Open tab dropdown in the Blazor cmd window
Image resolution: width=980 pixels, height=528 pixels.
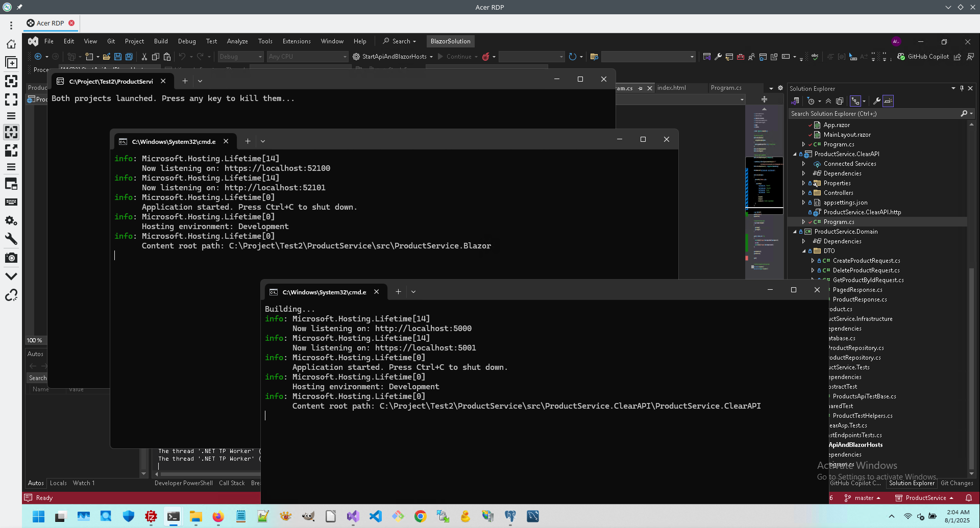click(x=263, y=141)
